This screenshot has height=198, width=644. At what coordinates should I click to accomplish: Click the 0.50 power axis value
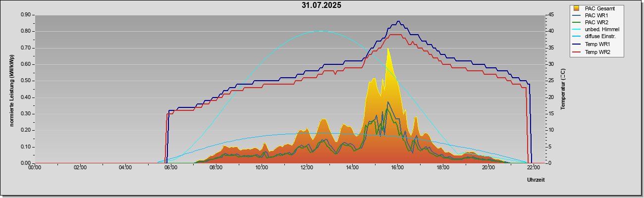click(x=26, y=81)
